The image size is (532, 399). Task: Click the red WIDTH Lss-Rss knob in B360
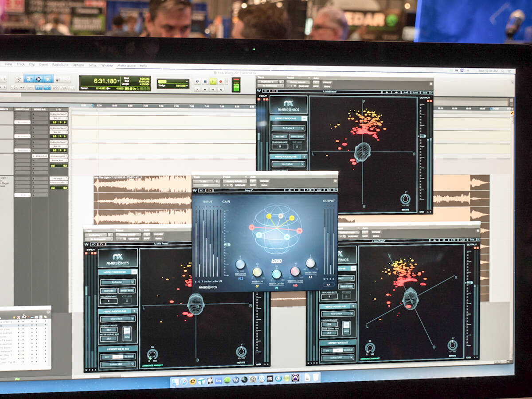(295, 272)
